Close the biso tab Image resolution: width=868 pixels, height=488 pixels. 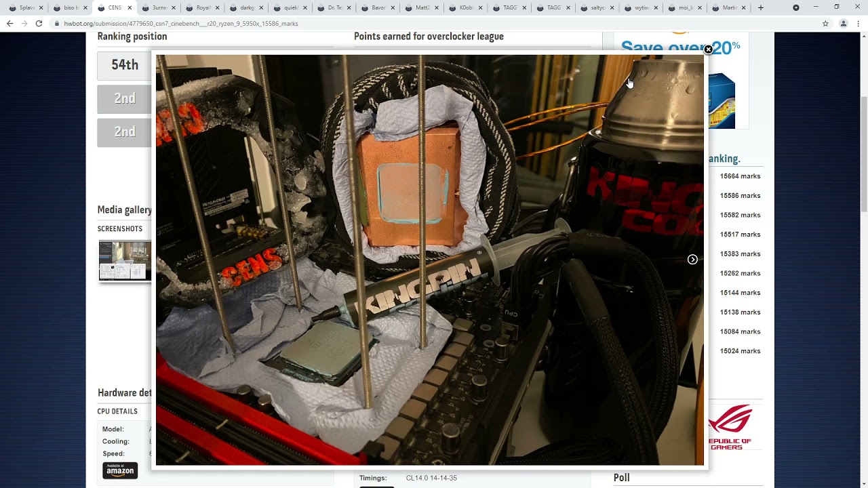coord(85,8)
